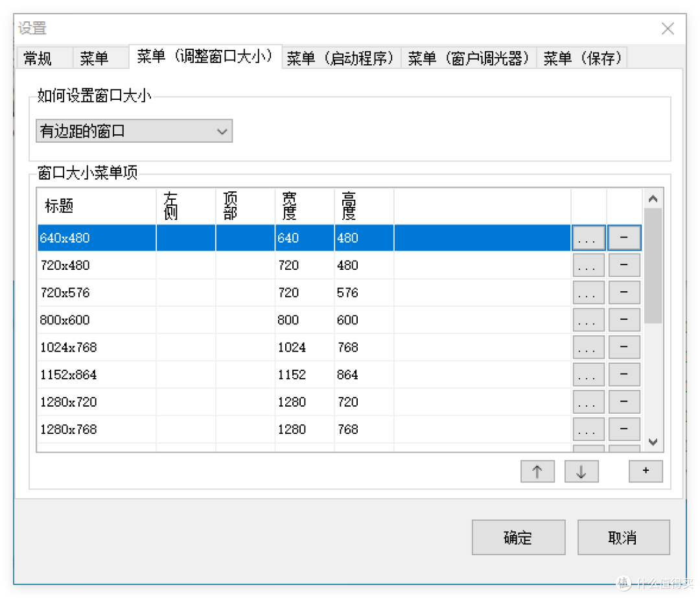Move the selected item up with the arrow

pyautogui.click(x=537, y=472)
